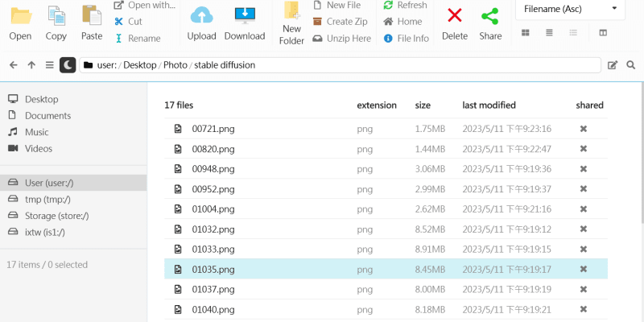This screenshot has width=644, height=322.
Task: Click the Paste clipboard icon
Action: tap(92, 15)
